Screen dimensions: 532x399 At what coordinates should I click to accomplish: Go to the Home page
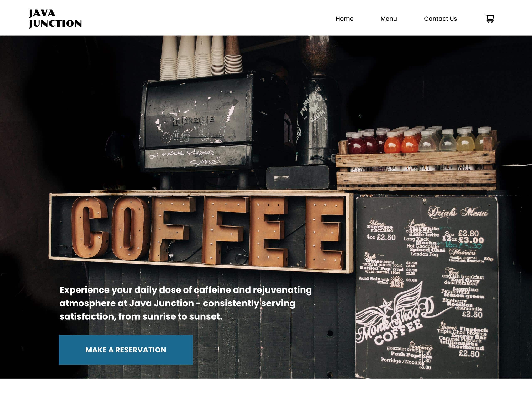click(344, 19)
